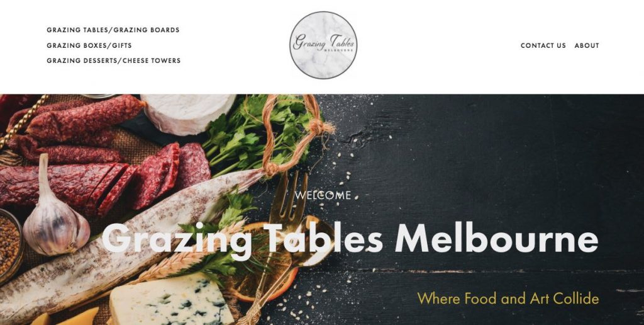Screen dimensions: 644x325
Task: Click the round marble Grazing Tables logo
Action: [323, 45]
